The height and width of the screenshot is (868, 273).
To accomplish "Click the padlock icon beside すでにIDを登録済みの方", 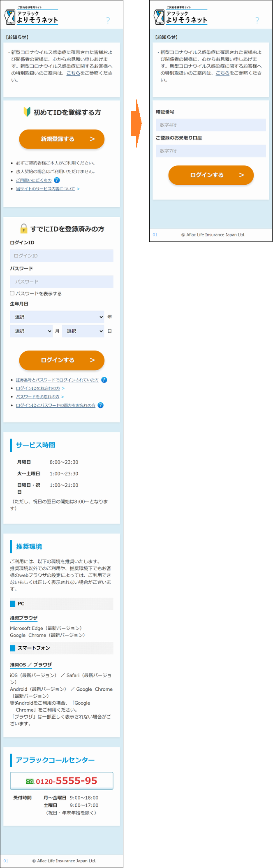I will 24,229.
